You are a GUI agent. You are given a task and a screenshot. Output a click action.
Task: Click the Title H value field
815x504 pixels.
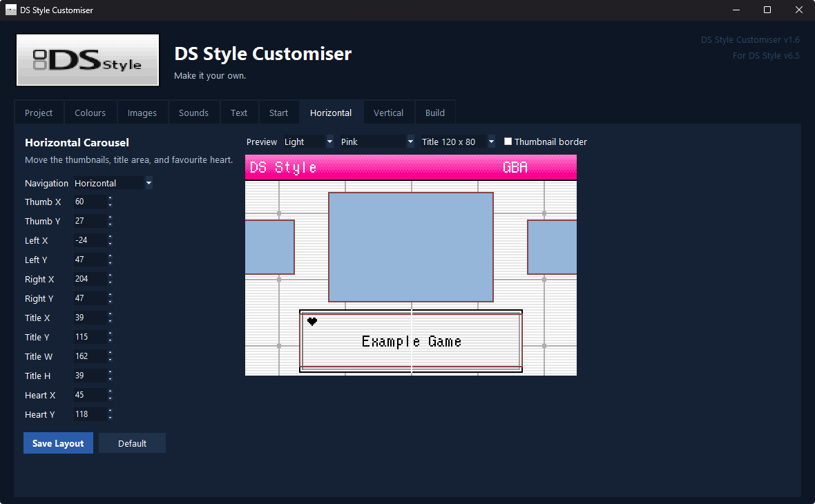point(90,376)
